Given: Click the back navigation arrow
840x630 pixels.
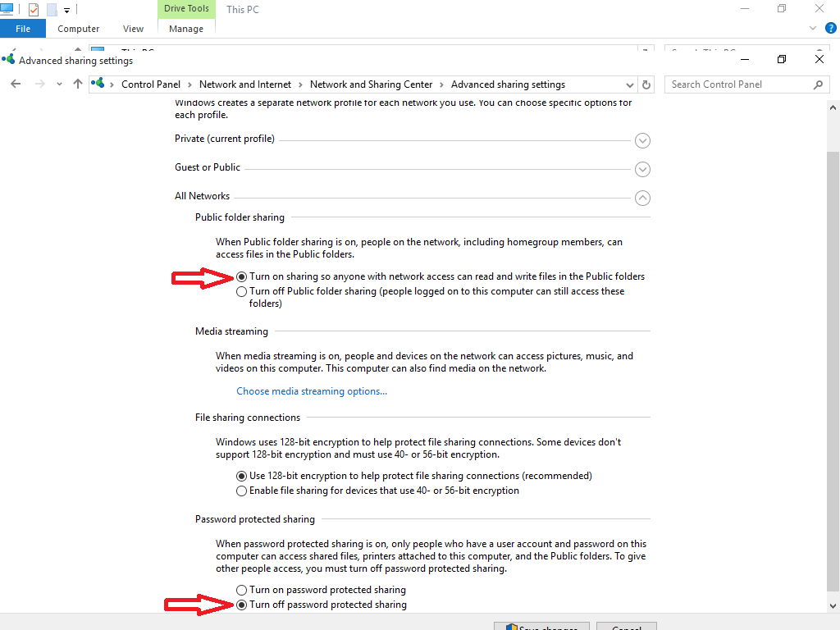Looking at the screenshot, I should coord(16,84).
